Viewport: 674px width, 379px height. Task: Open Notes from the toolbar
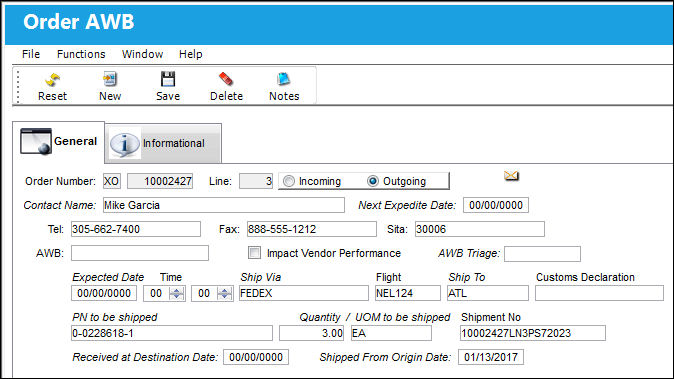(284, 79)
